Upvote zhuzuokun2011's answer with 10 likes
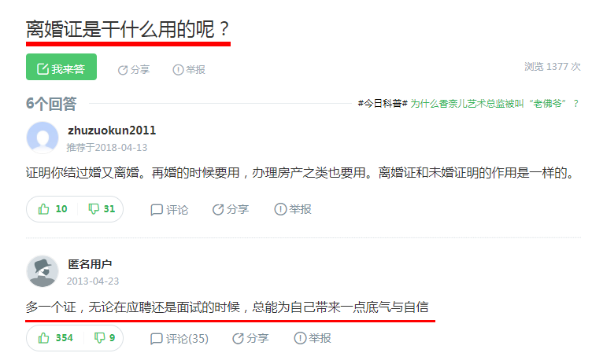 click(53, 209)
